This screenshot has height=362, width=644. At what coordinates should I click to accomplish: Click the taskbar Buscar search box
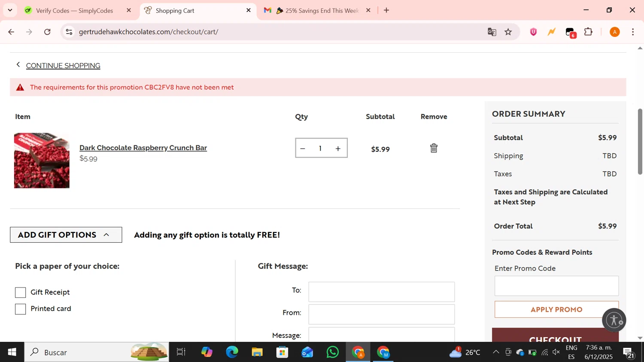[97, 352]
